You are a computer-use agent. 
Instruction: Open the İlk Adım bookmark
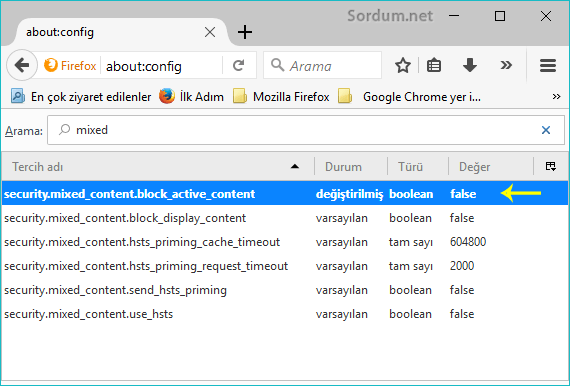(191, 97)
